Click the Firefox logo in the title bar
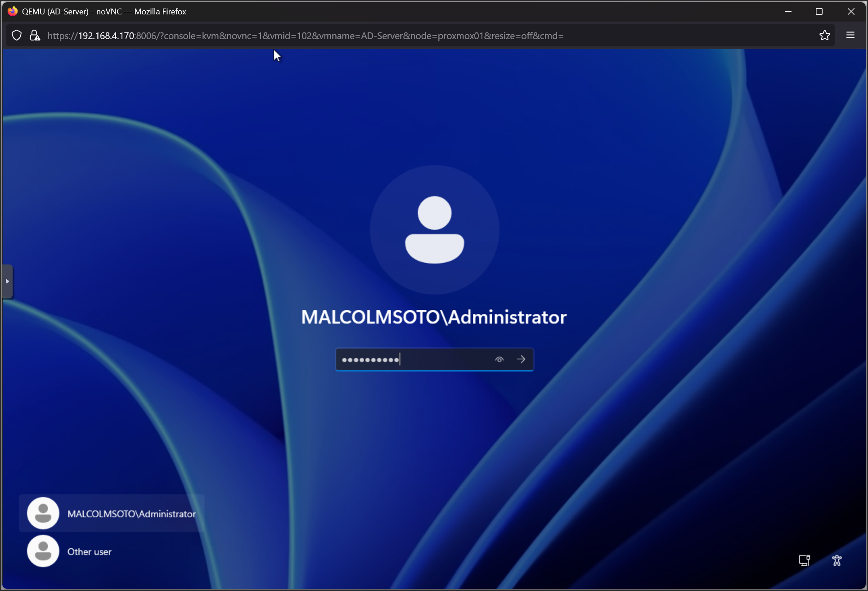 click(13, 11)
